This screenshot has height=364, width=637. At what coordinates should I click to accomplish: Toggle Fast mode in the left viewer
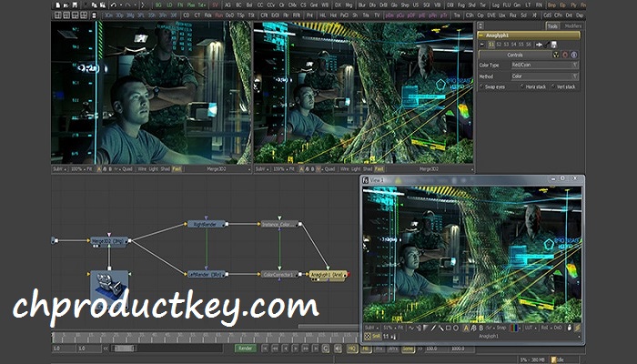[x=177, y=169]
